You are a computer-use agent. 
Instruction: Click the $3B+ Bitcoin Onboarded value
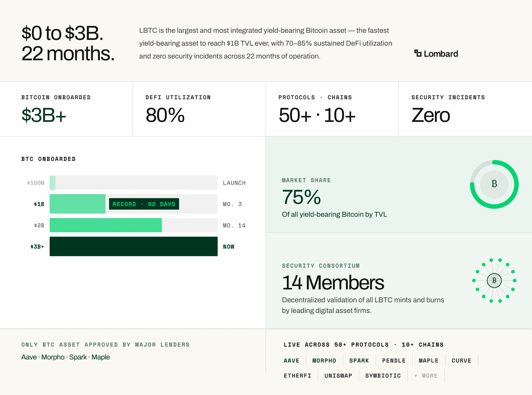click(x=44, y=115)
